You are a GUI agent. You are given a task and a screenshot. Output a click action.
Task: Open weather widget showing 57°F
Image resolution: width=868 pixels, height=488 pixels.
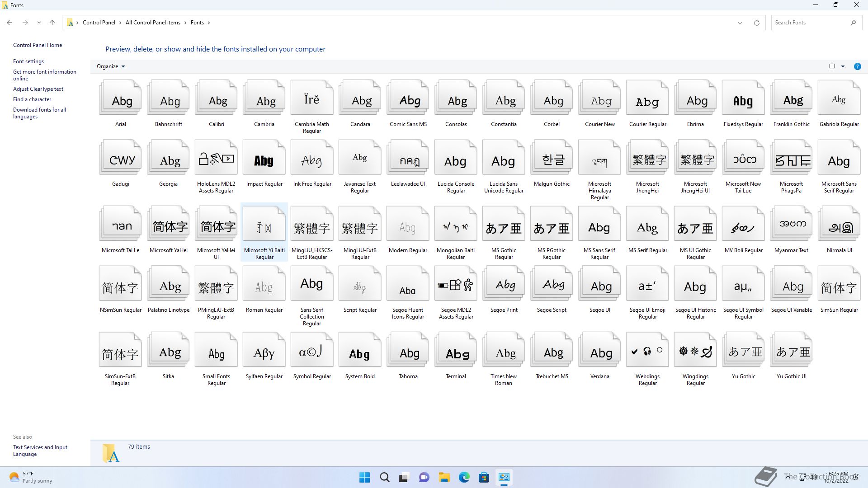pos(31,477)
